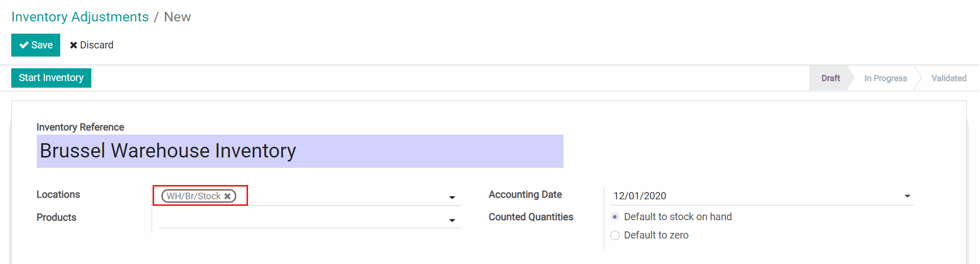Image resolution: width=980 pixels, height=264 pixels.
Task: Click the Inventory Reference name field
Action: tap(300, 151)
